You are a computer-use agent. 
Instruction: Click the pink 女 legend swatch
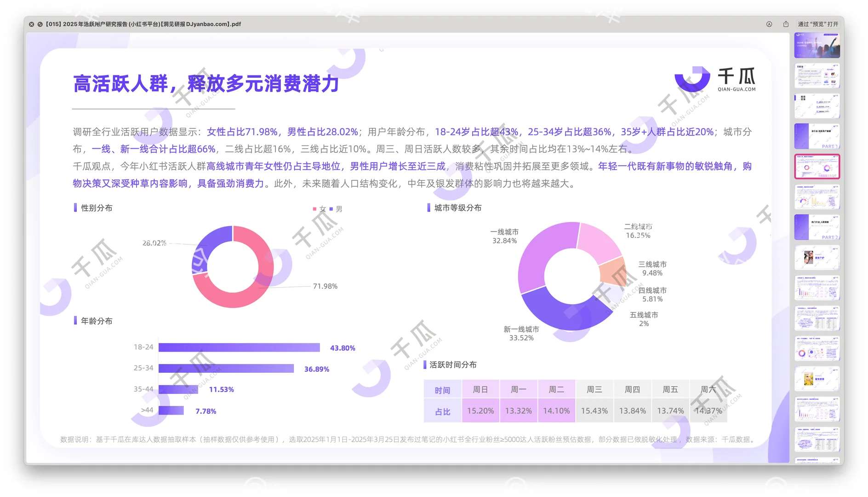click(314, 208)
